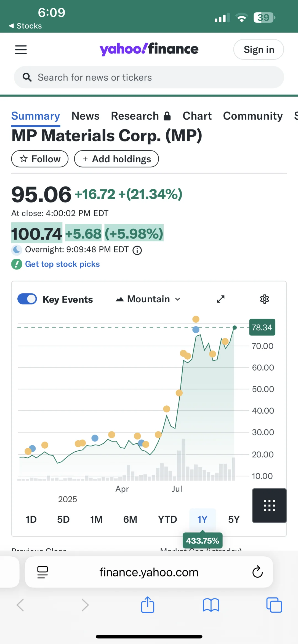Expand chart to full screen
This screenshot has width=298, height=644.
pyautogui.click(x=220, y=299)
